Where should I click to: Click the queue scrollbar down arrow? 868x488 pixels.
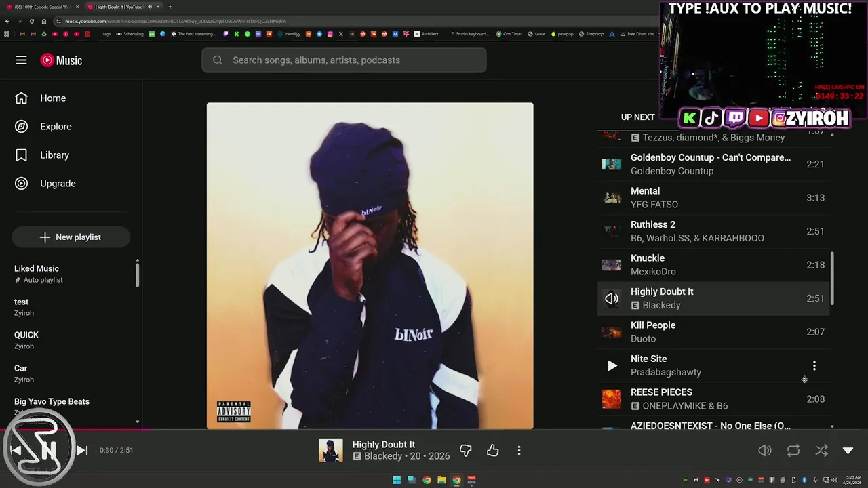pos(832,427)
